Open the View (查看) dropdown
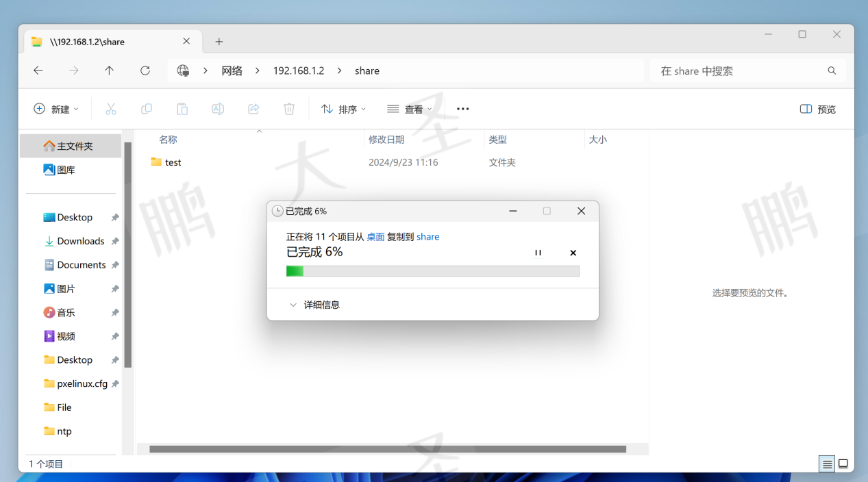 click(x=410, y=109)
